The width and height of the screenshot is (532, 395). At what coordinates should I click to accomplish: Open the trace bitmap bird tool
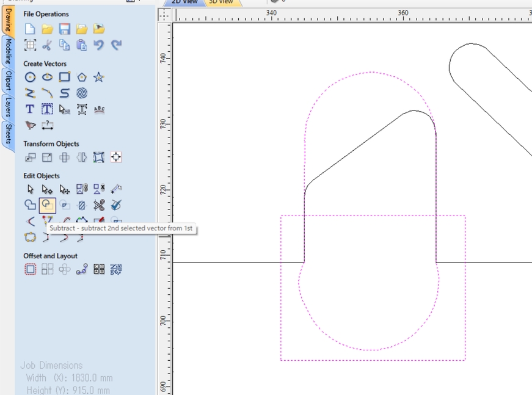(30, 125)
